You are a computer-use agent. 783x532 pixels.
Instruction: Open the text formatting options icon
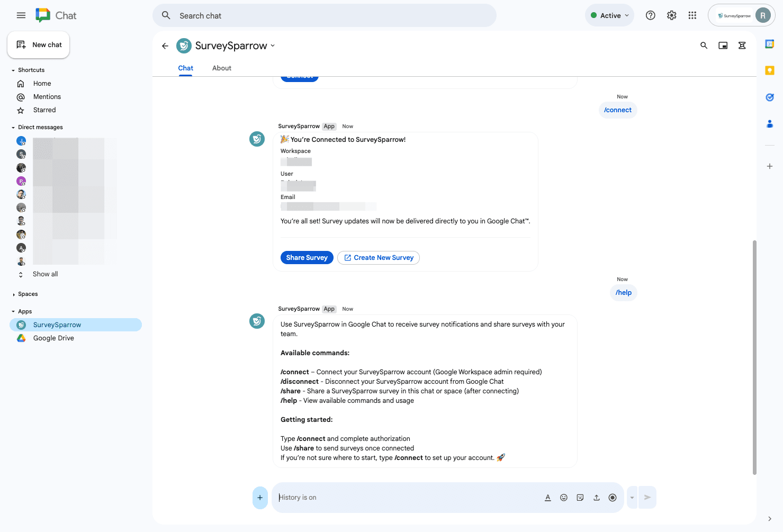[547, 498]
